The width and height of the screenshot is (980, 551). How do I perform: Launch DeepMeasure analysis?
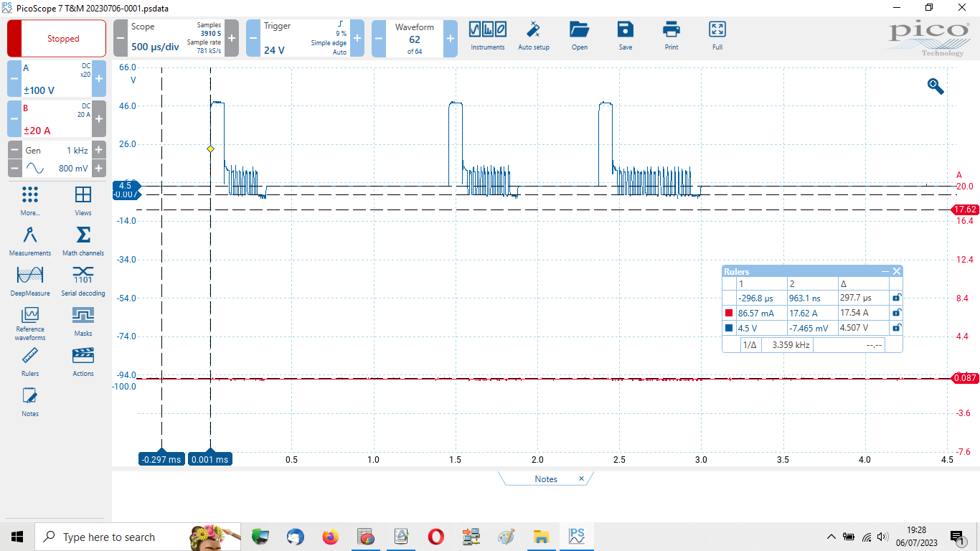(30, 281)
